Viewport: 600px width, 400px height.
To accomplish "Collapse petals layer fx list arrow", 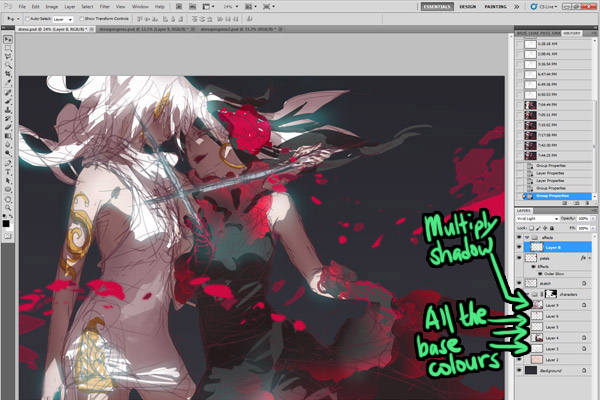I will [589, 258].
